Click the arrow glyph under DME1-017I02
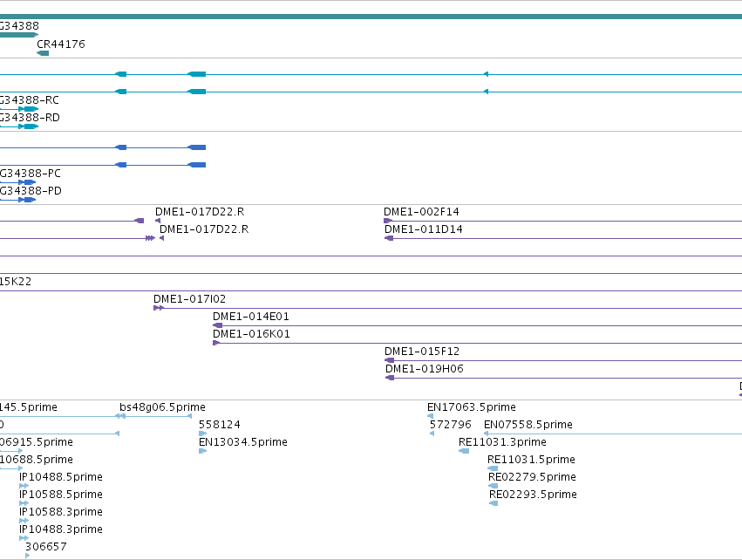 159,308
